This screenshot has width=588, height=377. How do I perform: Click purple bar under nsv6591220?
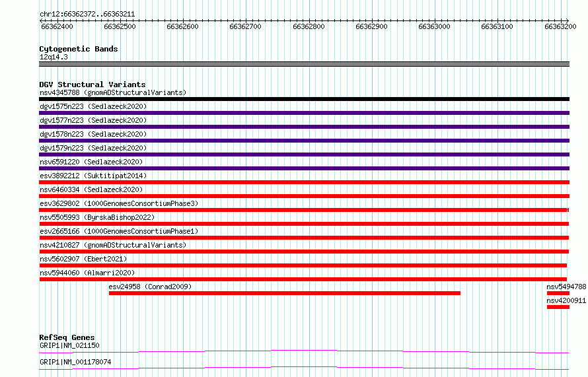(x=304, y=168)
